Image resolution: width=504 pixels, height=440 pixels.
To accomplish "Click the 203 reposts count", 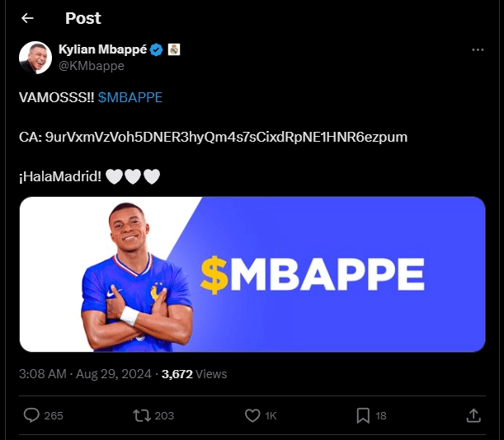I will point(164,416).
